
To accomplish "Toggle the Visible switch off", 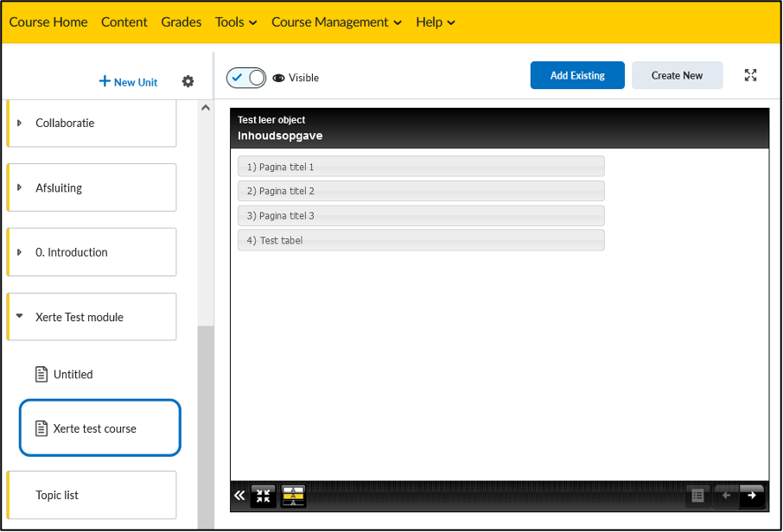I will click(x=246, y=78).
